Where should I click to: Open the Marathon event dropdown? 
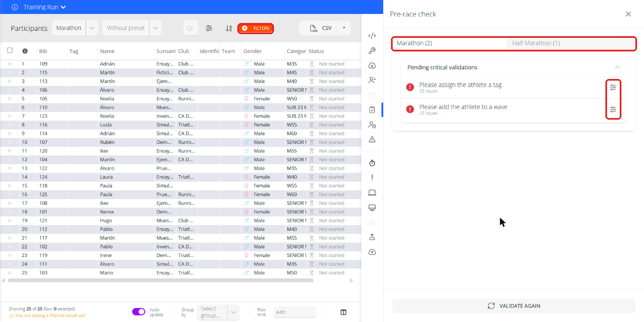tap(75, 28)
